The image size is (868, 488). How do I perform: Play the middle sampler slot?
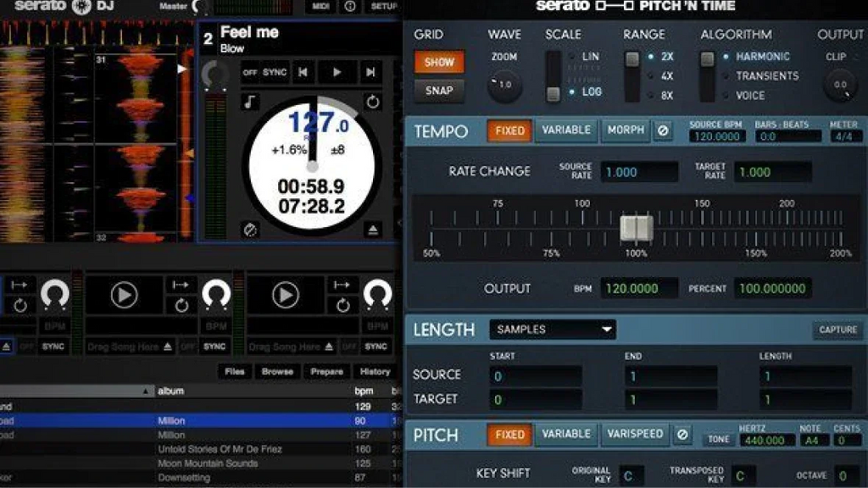[124, 295]
